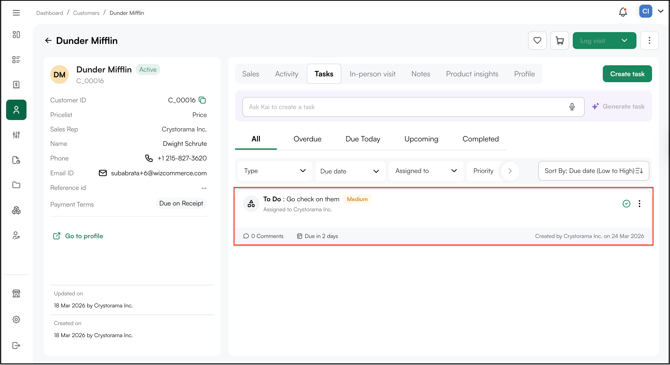Show All tasks filter tab
Viewport: 670px width, 365px height.
tap(256, 139)
